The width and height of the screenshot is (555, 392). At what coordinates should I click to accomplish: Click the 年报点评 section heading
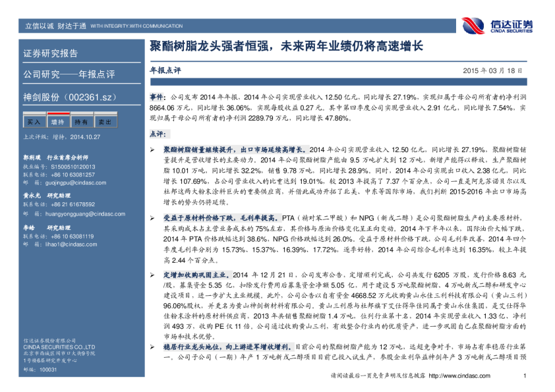pyautogui.click(x=165, y=70)
